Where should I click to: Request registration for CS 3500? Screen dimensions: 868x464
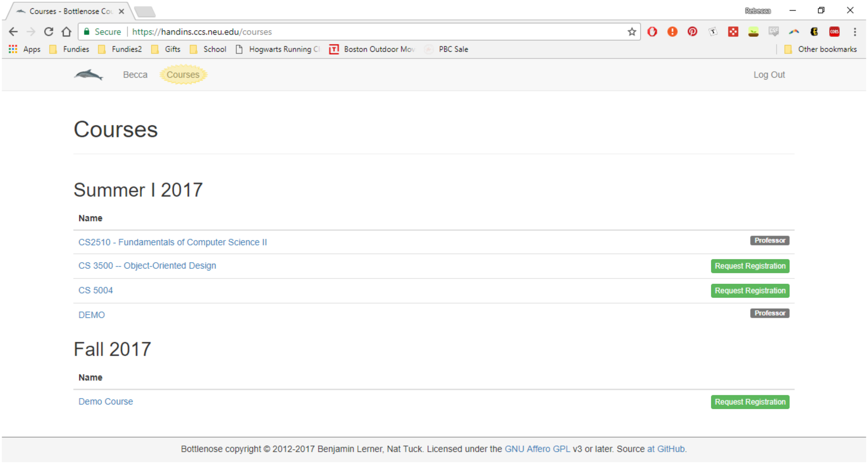[x=750, y=266]
